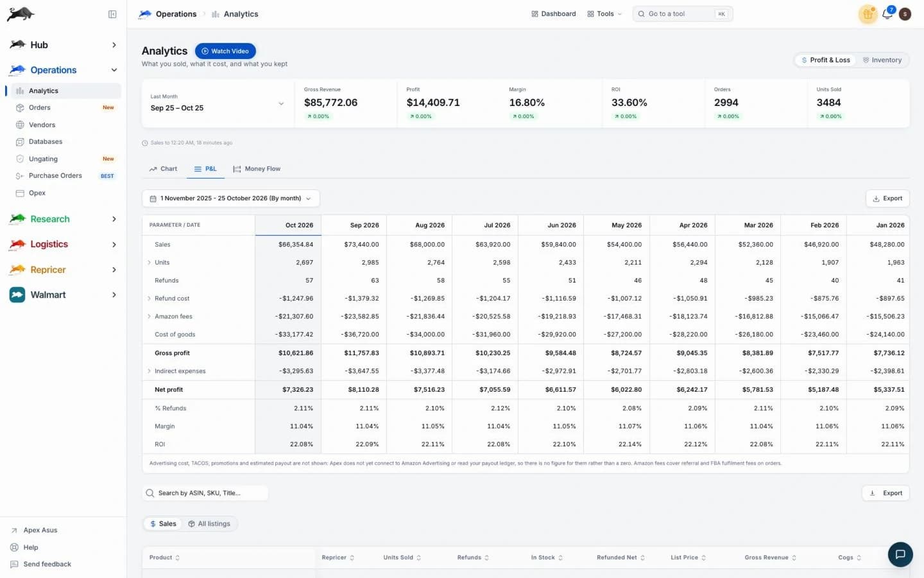Click the Databases sidebar icon
The image size is (924, 578).
click(20, 142)
